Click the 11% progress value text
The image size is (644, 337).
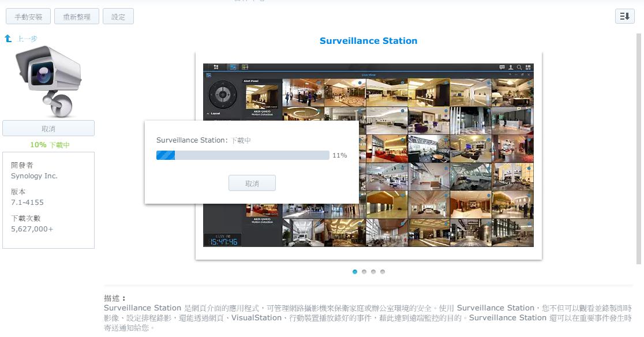340,155
